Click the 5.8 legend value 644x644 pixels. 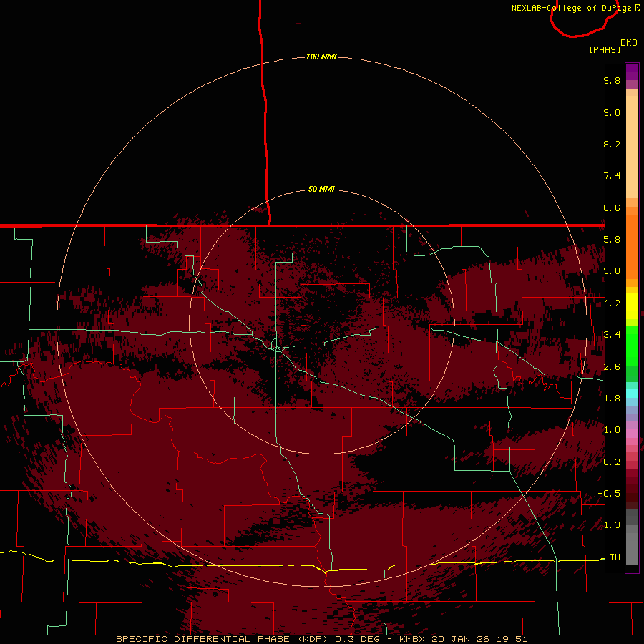(x=612, y=240)
